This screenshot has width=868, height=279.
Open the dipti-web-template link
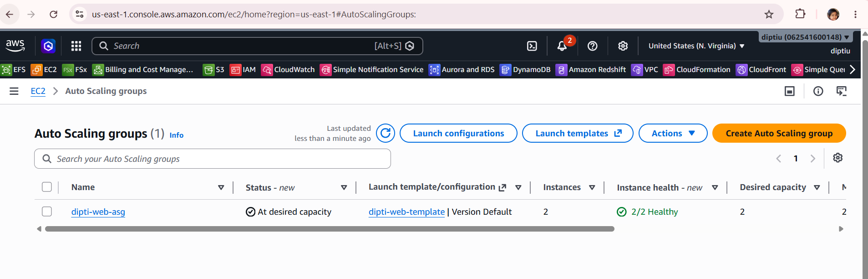[x=406, y=212]
